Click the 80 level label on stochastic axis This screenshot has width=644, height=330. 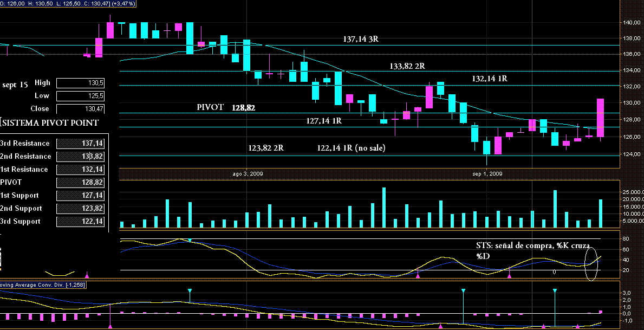tap(627, 239)
